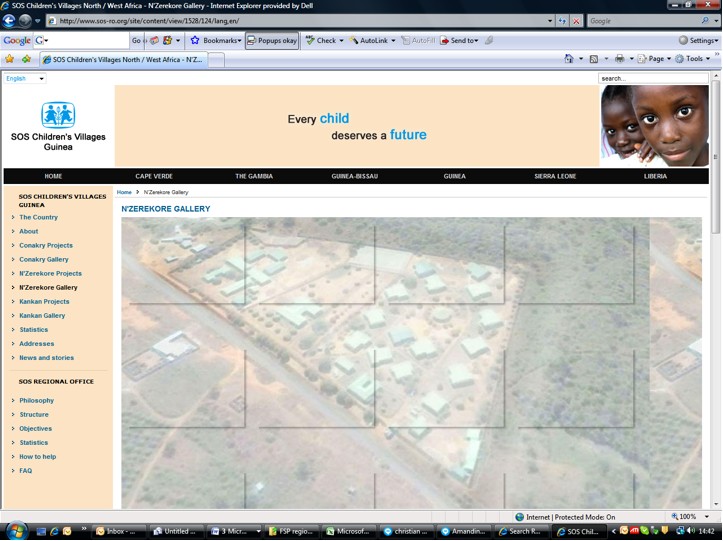Click into the IE Google search box
The height and width of the screenshot is (541, 723).
(643, 21)
